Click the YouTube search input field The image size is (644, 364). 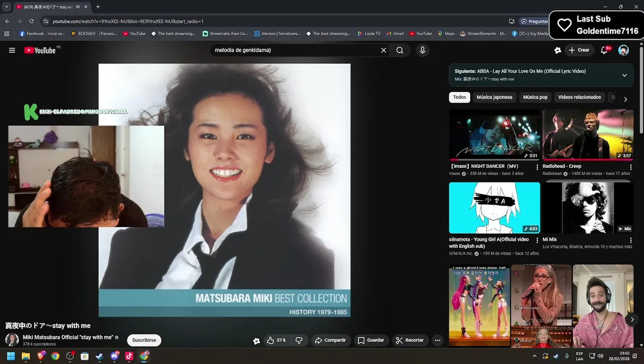point(295,50)
